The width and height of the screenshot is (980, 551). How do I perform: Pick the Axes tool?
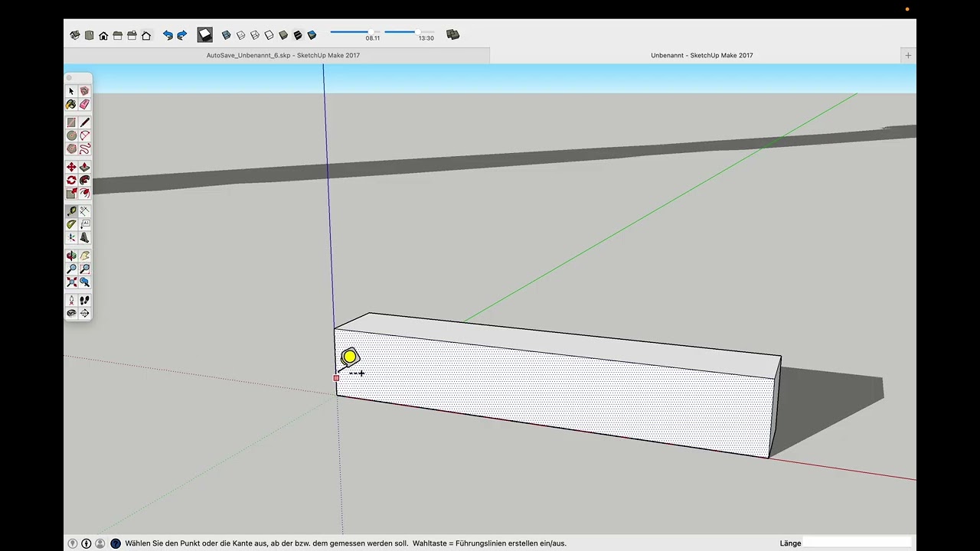pos(71,237)
